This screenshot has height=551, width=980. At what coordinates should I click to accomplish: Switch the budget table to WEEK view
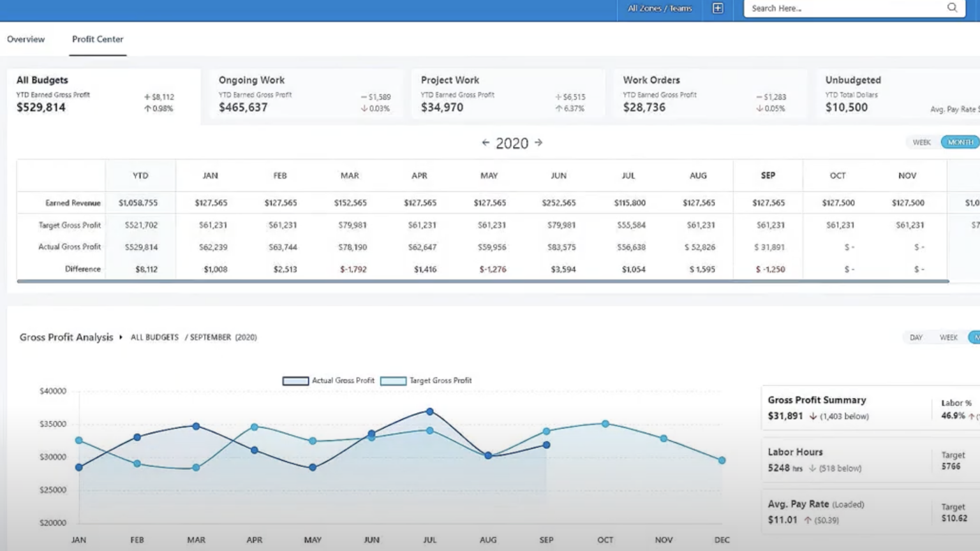921,142
